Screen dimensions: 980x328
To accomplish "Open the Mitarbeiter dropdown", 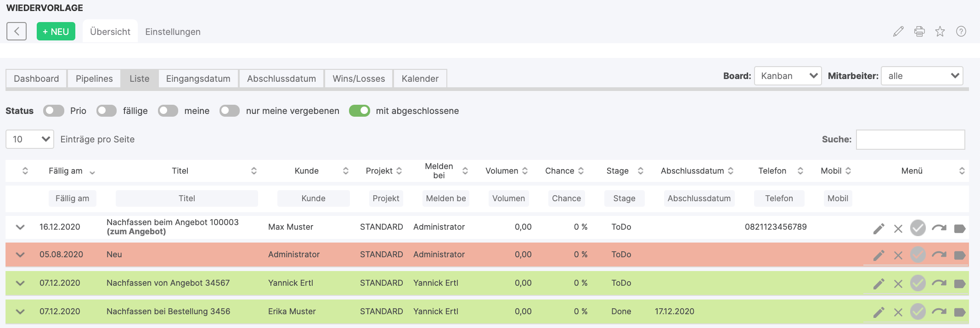I will (x=922, y=76).
